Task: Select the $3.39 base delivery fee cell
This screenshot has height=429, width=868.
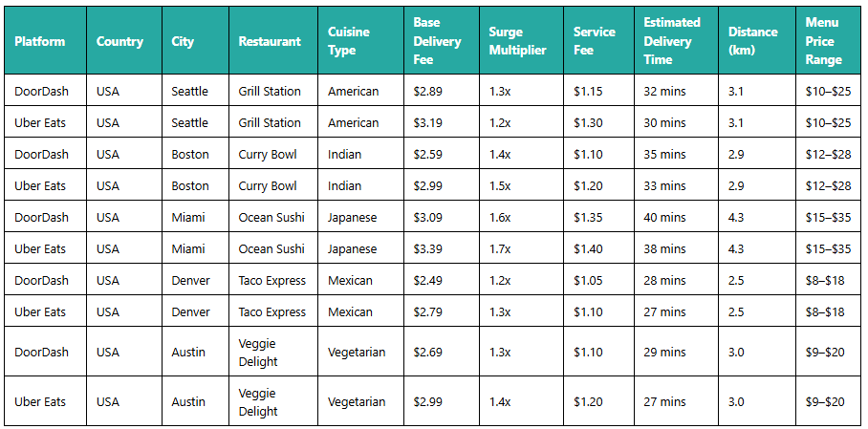Action: [x=428, y=248]
